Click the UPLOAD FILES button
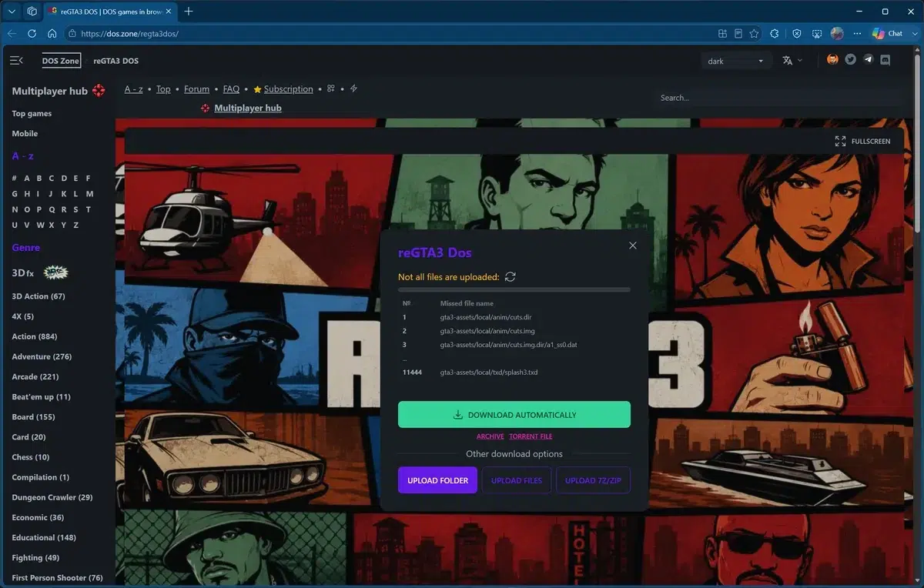Viewport: 924px width, 588px height. (x=517, y=480)
